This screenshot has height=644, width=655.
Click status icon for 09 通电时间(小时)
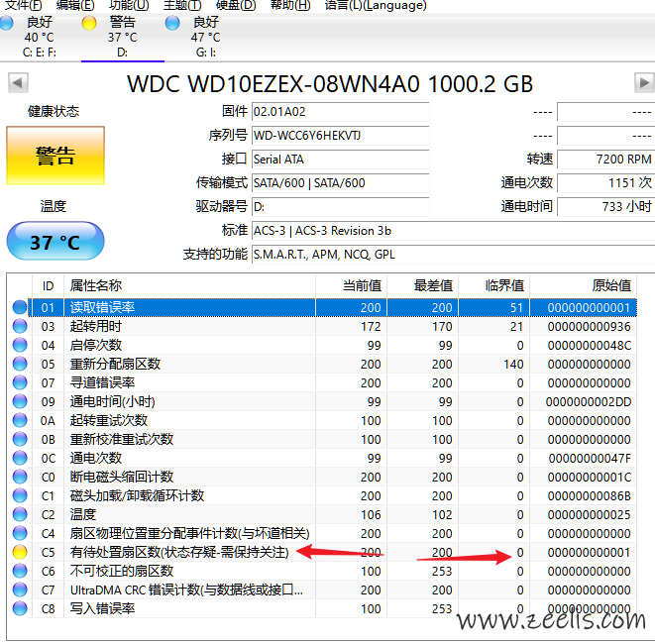20,401
